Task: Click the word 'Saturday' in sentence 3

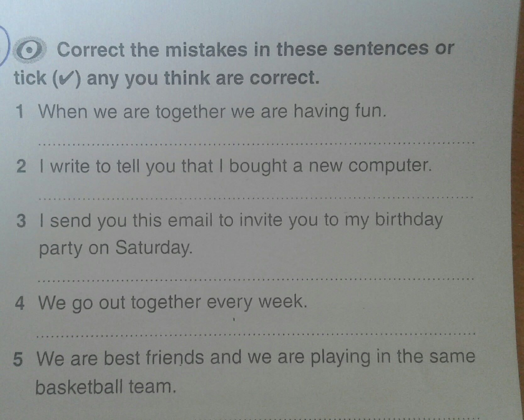Action: (153, 248)
